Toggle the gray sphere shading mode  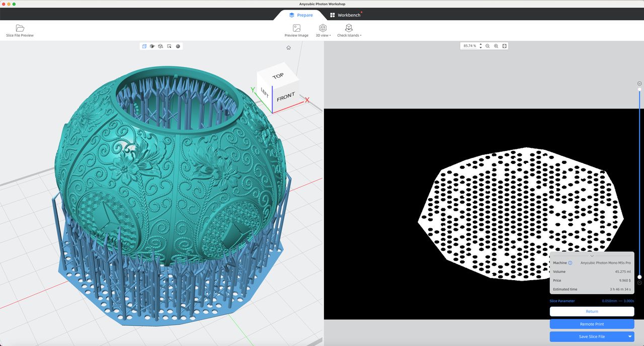[178, 46]
